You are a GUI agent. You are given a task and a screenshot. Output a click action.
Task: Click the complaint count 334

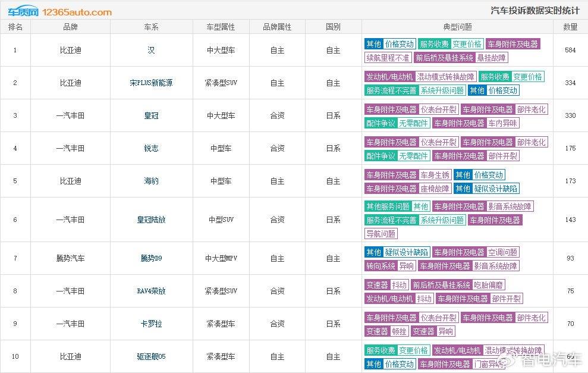point(570,83)
